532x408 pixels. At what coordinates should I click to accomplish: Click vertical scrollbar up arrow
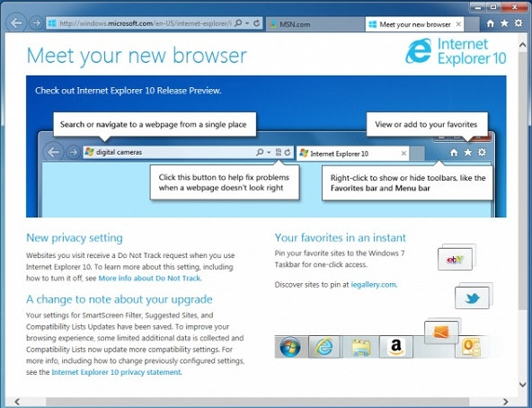pos(523,45)
